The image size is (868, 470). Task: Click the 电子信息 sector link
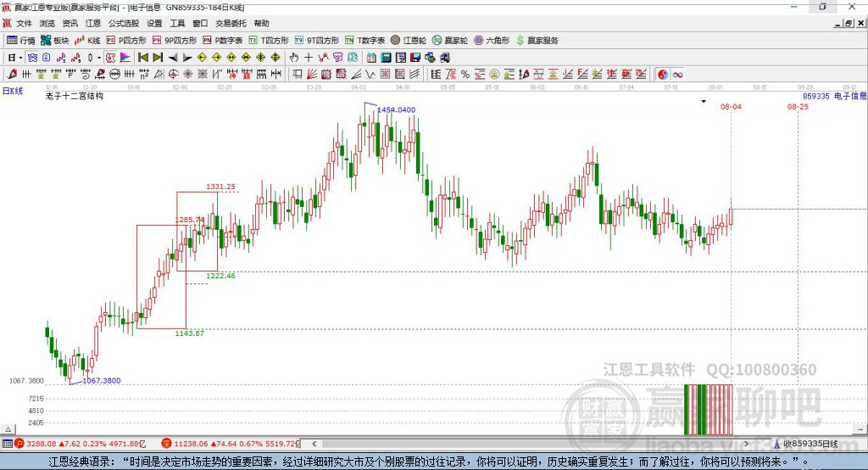point(850,96)
